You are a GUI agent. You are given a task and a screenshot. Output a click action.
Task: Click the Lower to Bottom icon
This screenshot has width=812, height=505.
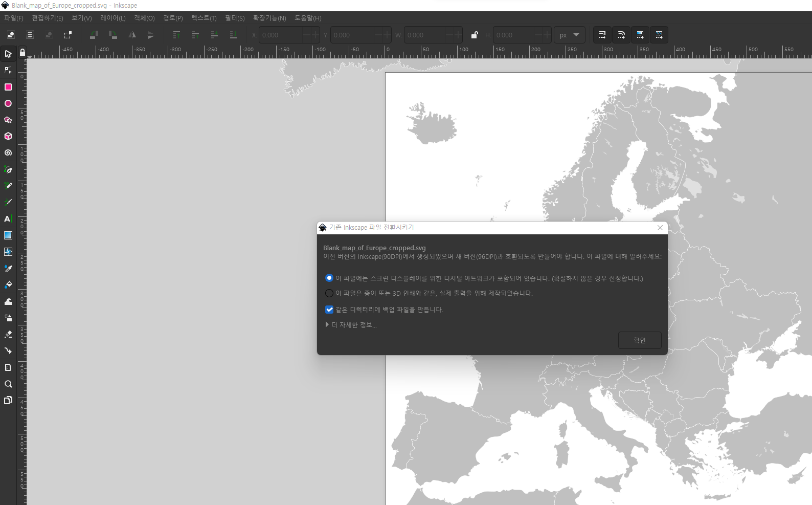233,35
